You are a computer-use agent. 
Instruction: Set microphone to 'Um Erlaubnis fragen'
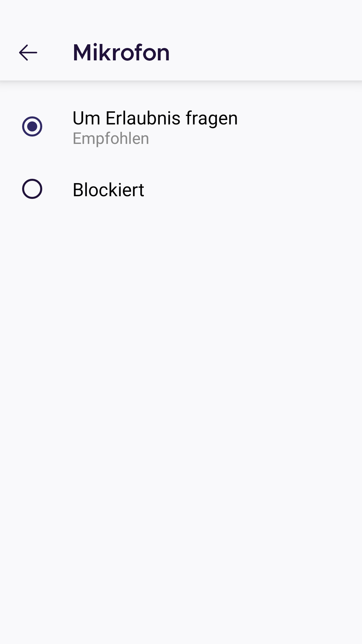click(x=32, y=126)
